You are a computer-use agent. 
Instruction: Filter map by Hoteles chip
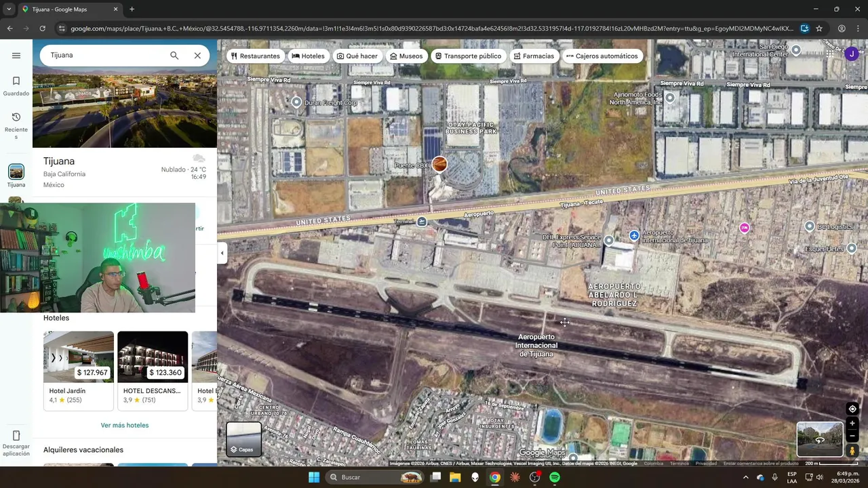tap(309, 56)
